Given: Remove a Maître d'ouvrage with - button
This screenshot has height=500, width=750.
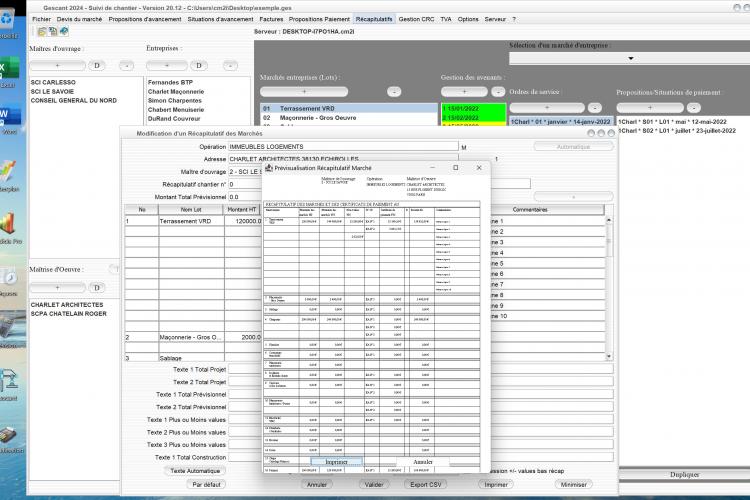Looking at the screenshot, I should (x=126, y=66).
